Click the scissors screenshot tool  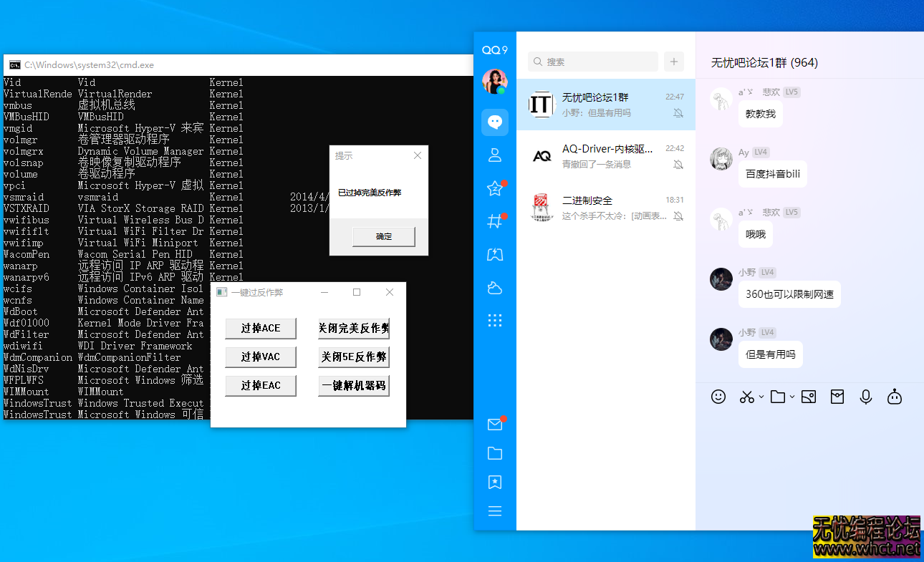click(x=747, y=397)
